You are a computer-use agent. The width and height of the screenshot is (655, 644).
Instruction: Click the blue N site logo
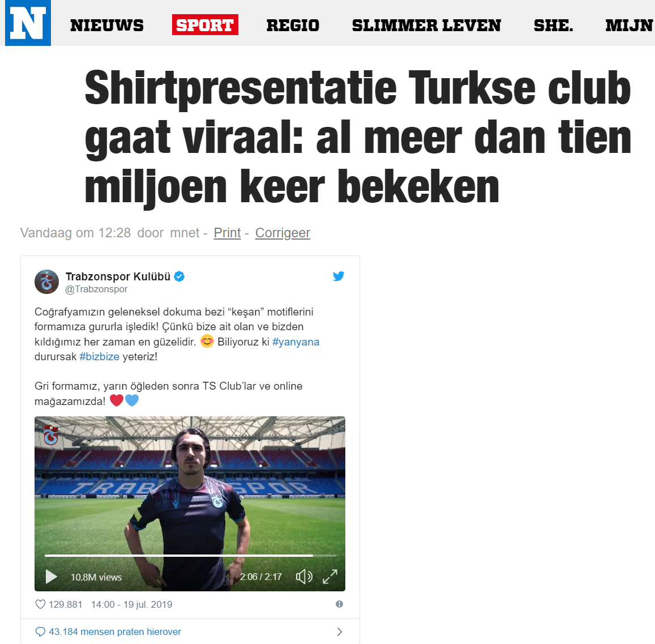click(28, 23)
